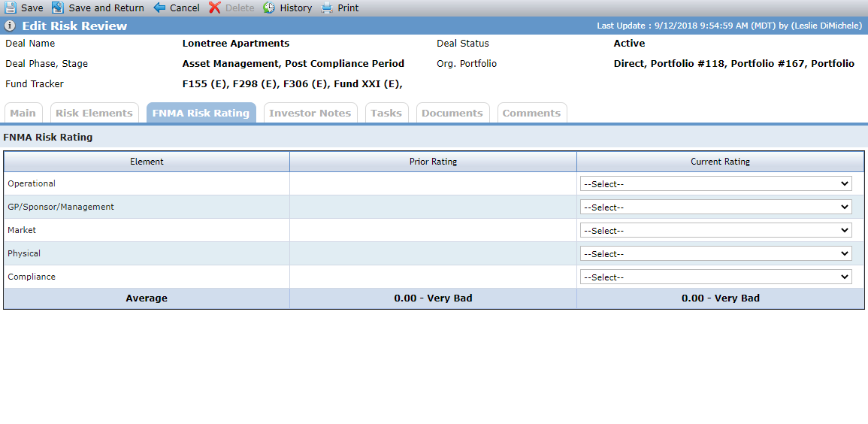Screen dimensions: 868x424
Task: Open the Investor Notes tab
Action: (x=310, y=113)
